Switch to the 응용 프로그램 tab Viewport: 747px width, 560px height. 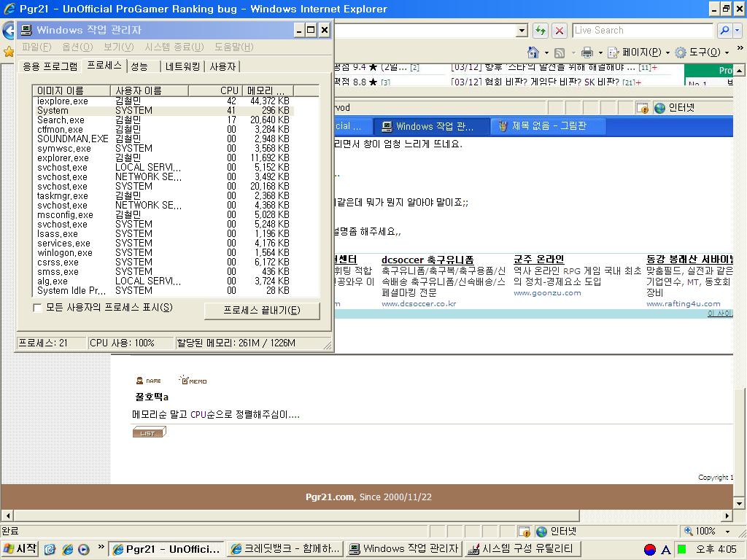click(50, 66)
